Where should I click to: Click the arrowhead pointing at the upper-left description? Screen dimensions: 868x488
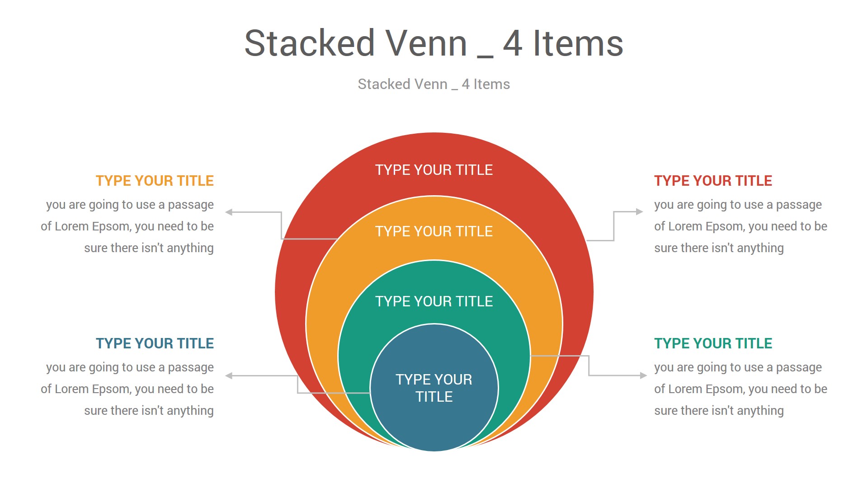[229, 212]
